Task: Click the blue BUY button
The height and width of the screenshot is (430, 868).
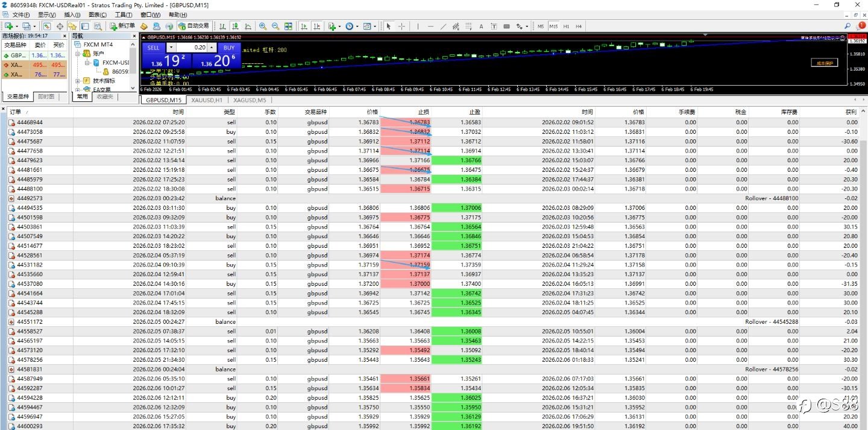Action: (x=229, y=48)
